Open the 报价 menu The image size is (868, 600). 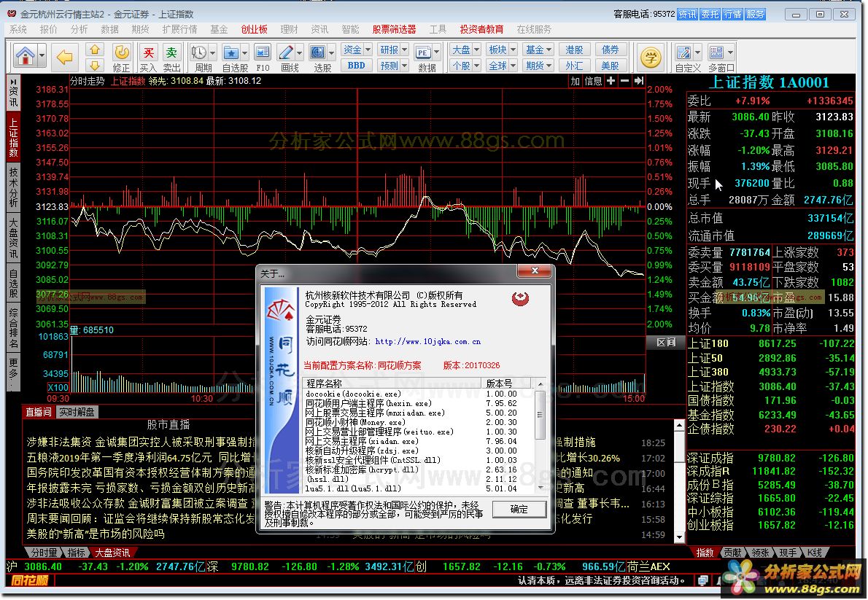(49, 29)
